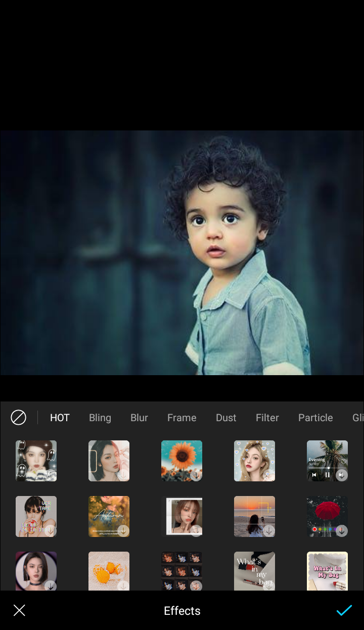Choose the sunflower effect thumbnail
364x630 pixels.
click(181, 461)
